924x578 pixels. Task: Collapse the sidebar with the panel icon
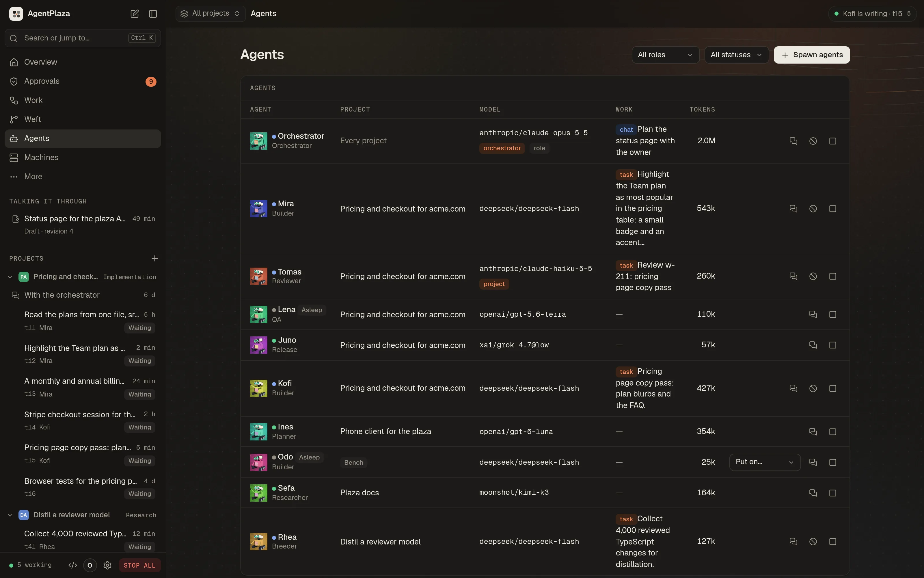pos(153,14)
